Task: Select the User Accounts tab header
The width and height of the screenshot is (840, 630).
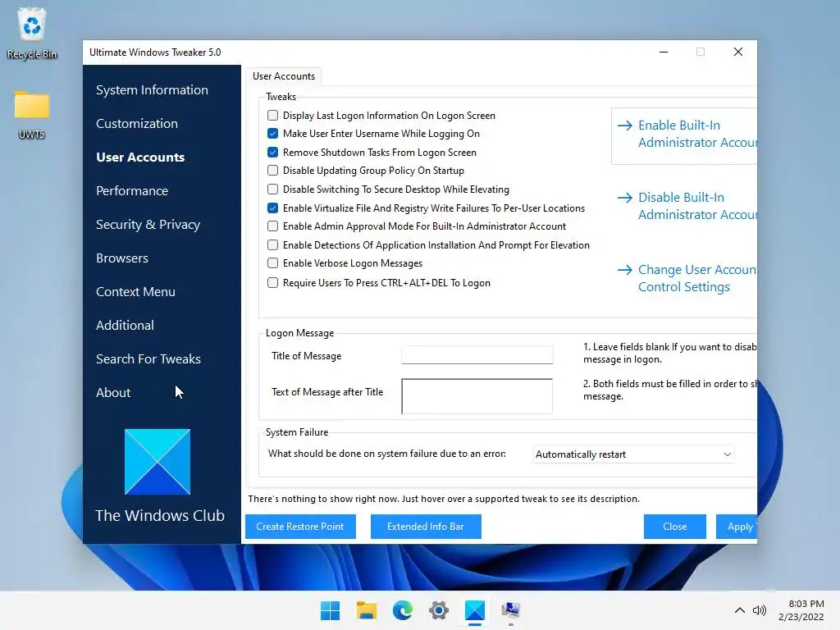Action: coord(284,76)
